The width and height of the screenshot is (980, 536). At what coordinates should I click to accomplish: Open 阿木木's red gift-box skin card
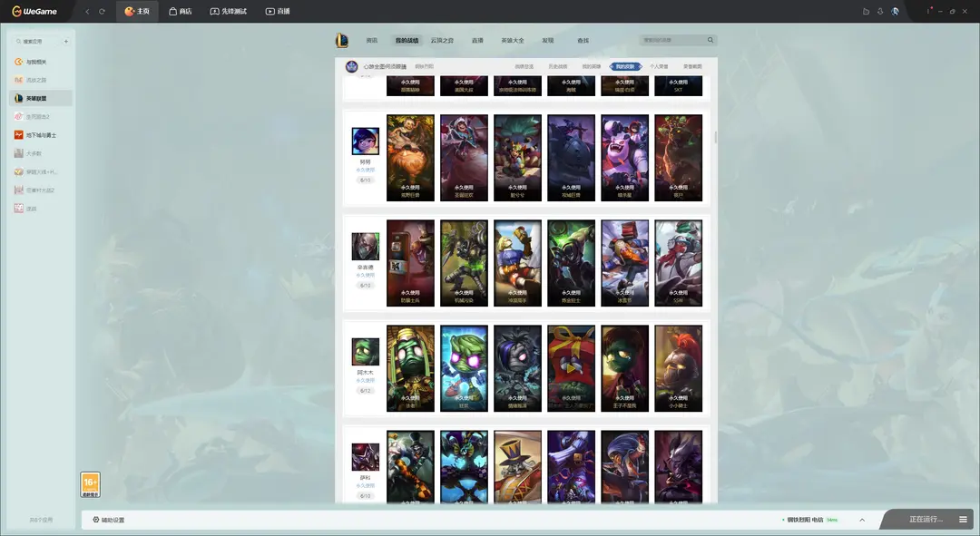[x=572, y=368]
